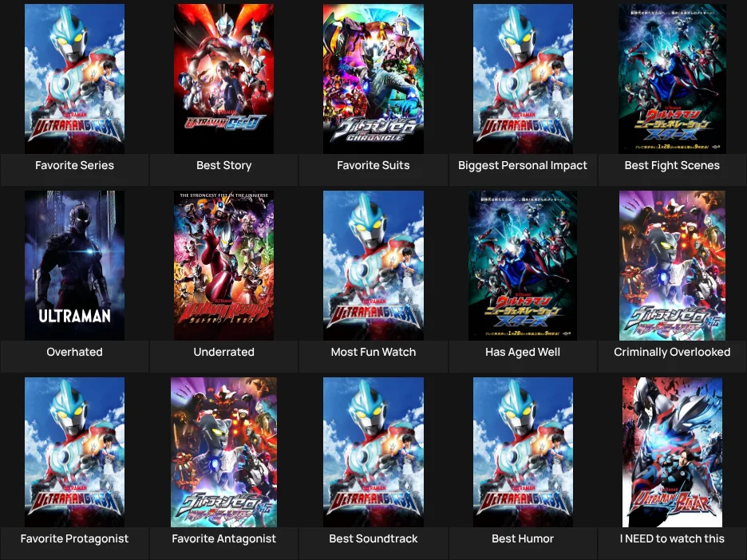
Task: Click the 'Best Fight Scenes' label
Action: (672, 165)
